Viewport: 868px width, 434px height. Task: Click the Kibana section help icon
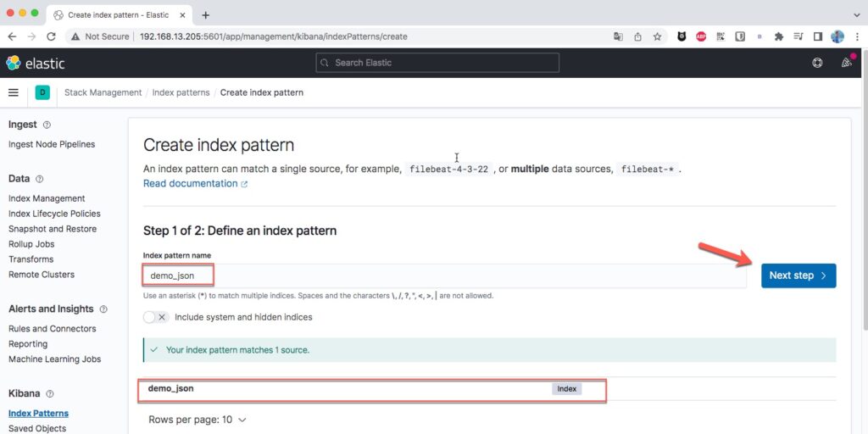coord(50,394)
